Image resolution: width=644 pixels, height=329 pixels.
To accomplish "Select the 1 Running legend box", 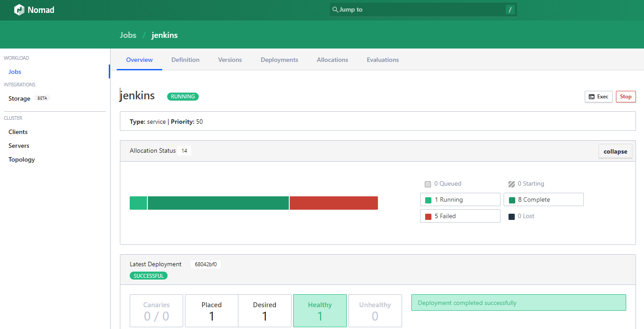I will [x=460, y=199].
